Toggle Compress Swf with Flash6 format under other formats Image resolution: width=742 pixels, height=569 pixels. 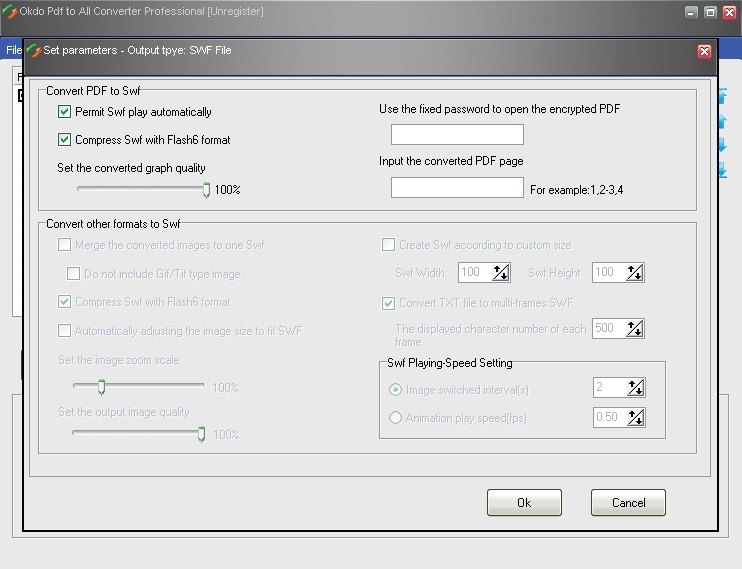[64, 302]
